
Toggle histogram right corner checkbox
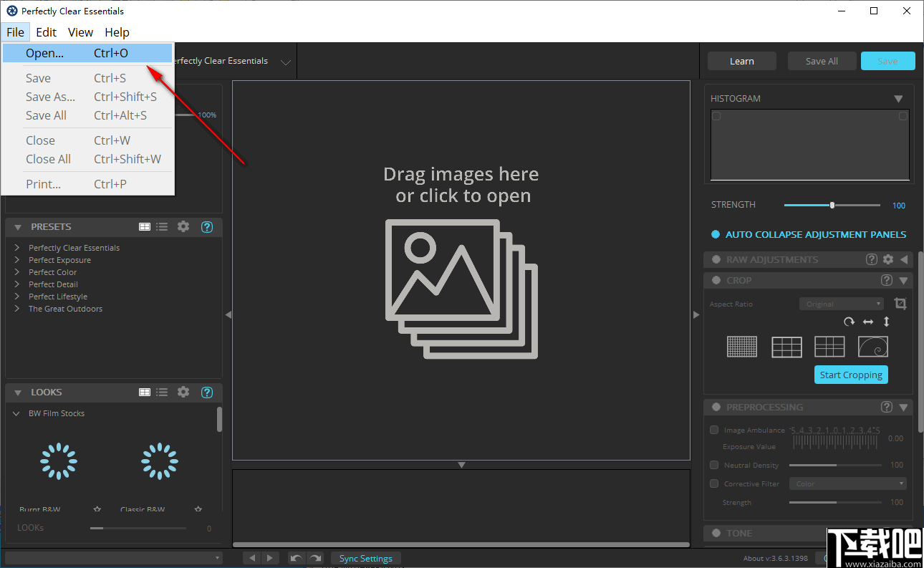(x=903, y=116)
